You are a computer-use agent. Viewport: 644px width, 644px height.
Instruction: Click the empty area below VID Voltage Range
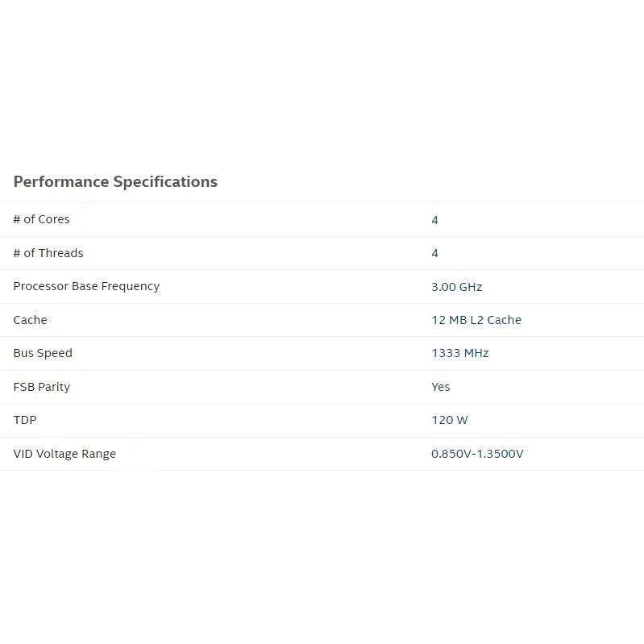(x=322, y=556)
